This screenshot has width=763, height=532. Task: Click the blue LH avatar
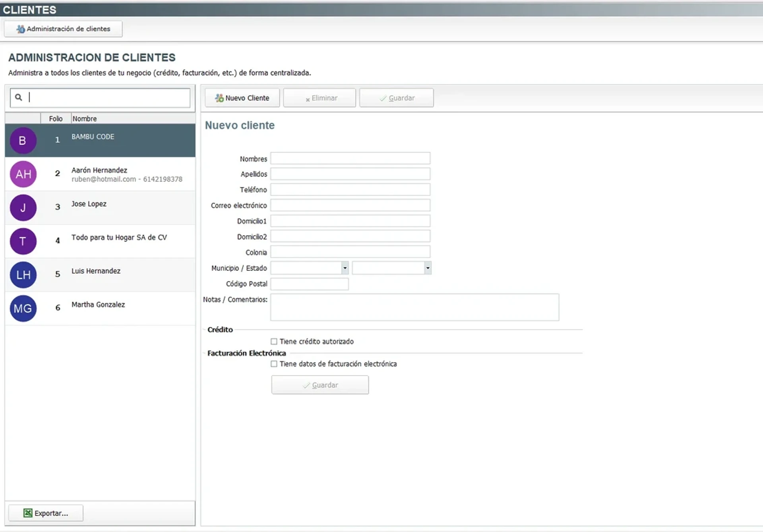point(23,275)
